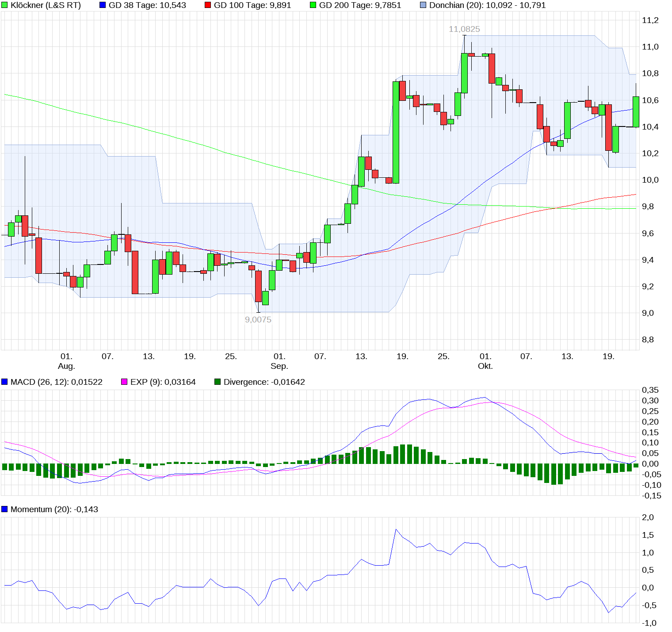Viewport: 672px width, 632px height.
Task: Click the chart high annotation '11,0825'
Action: coord(464,29)
